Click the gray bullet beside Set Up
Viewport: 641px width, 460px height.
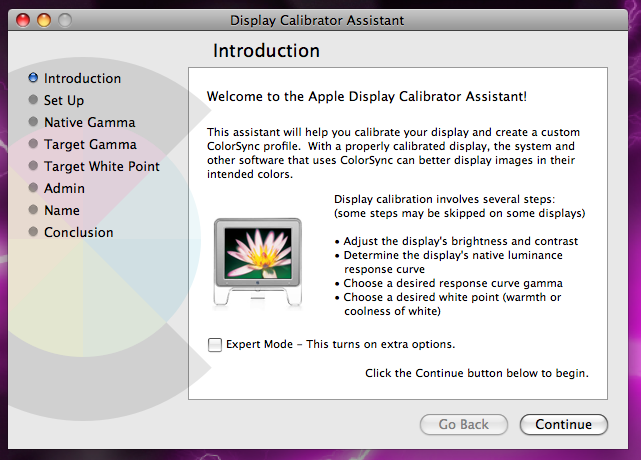(33, 99)
